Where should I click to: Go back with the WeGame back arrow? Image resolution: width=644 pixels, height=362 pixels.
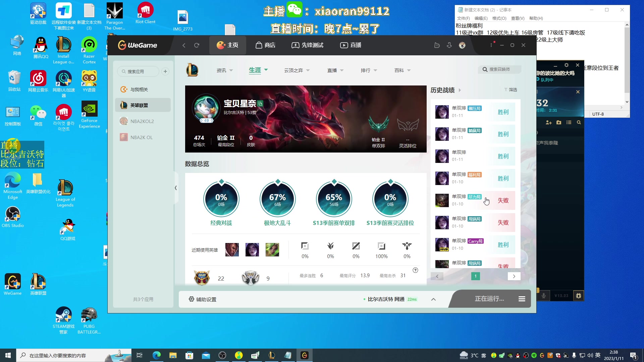pos(184,45)
